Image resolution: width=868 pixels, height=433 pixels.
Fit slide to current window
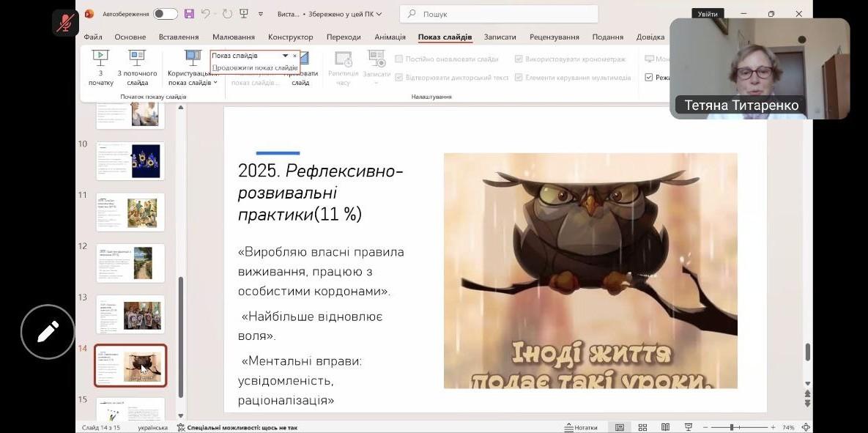click(806, 427)
